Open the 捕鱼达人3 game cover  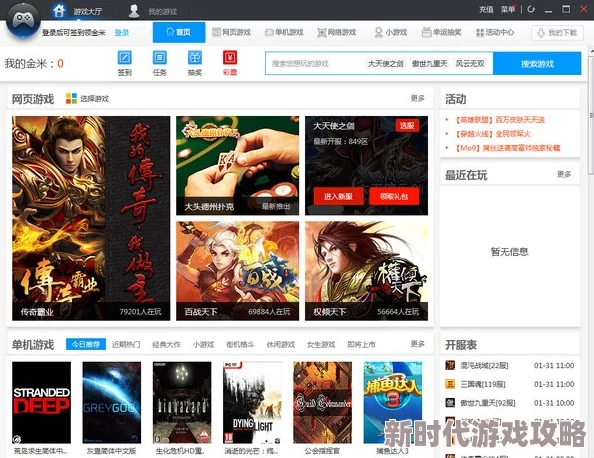point(393,402)
